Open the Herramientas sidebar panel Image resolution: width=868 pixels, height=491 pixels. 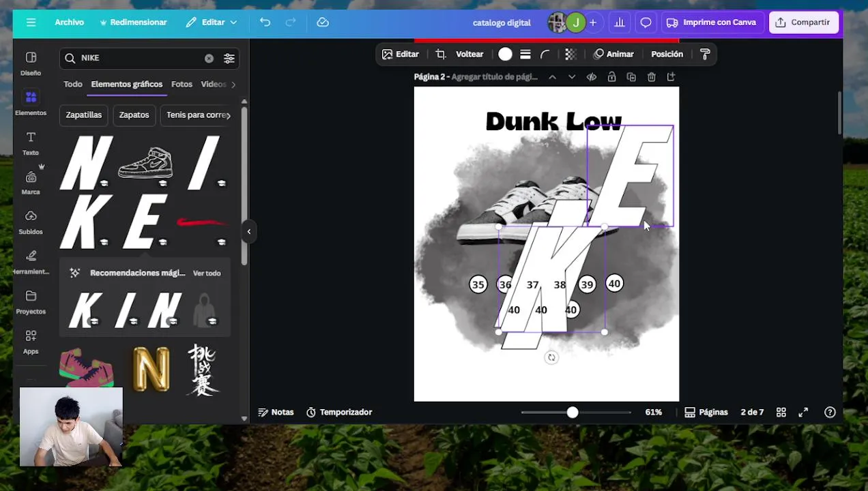[31, 262]
